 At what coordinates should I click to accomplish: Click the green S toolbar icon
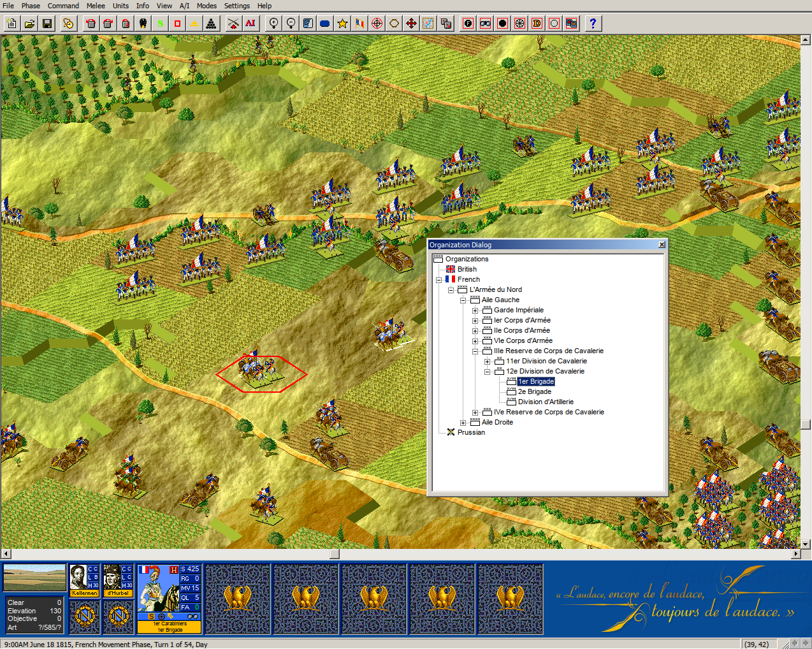(x=160, y=24)
